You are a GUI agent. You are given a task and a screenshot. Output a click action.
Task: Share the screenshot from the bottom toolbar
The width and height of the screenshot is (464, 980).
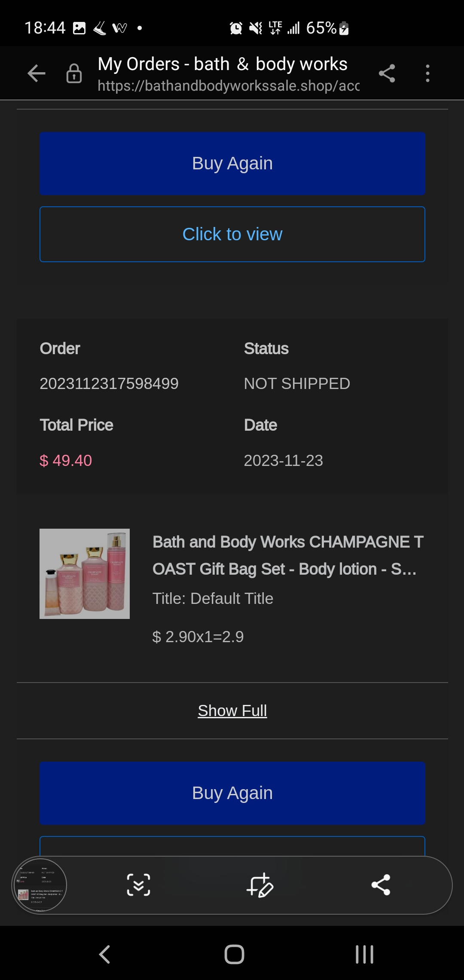pos(381,885)
